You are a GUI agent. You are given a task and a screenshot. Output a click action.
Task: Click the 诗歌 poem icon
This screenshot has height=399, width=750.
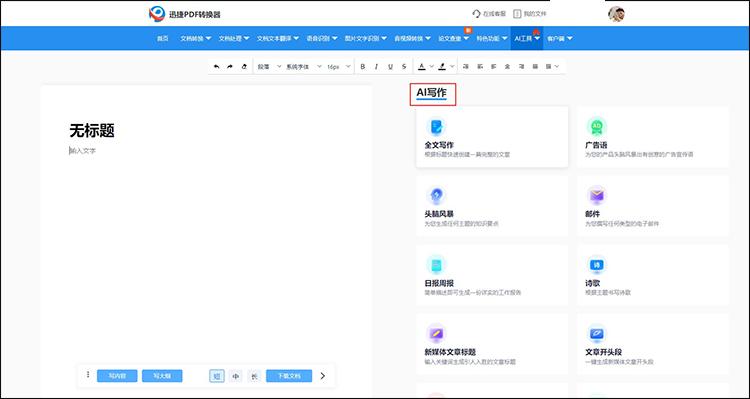(596, 264)
